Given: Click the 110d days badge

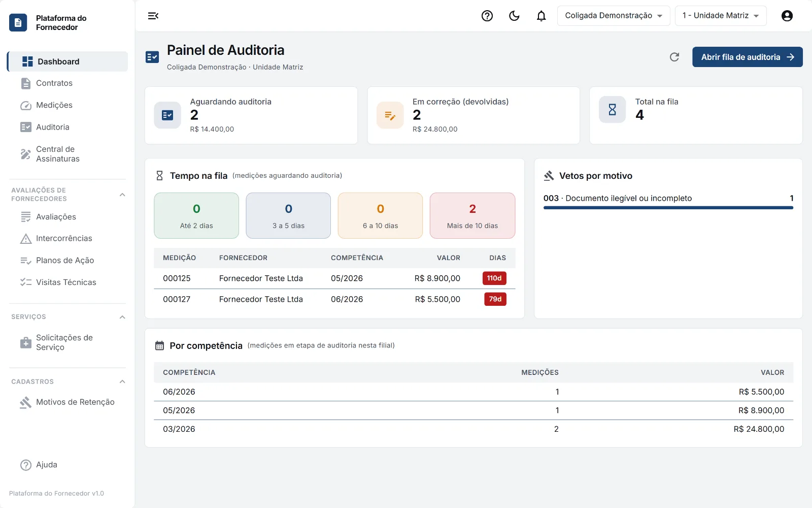Looking at the screenshot, I should [494, 278].
